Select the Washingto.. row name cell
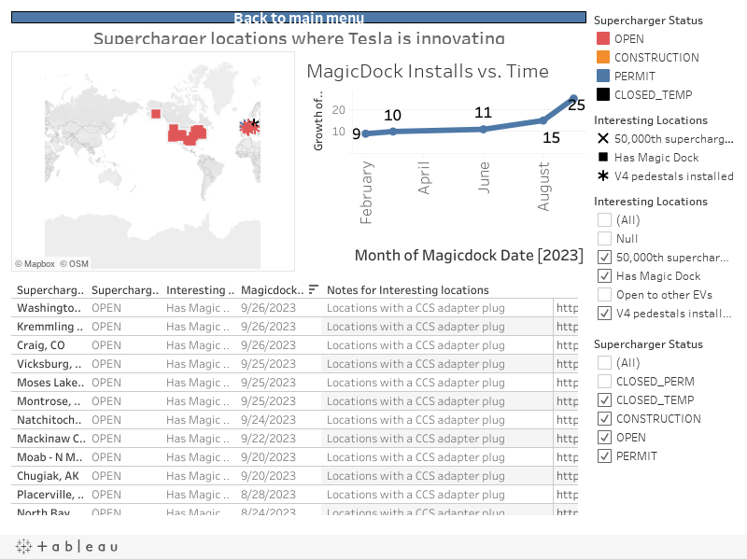This screenshot has width=747, height=560. 49,308
